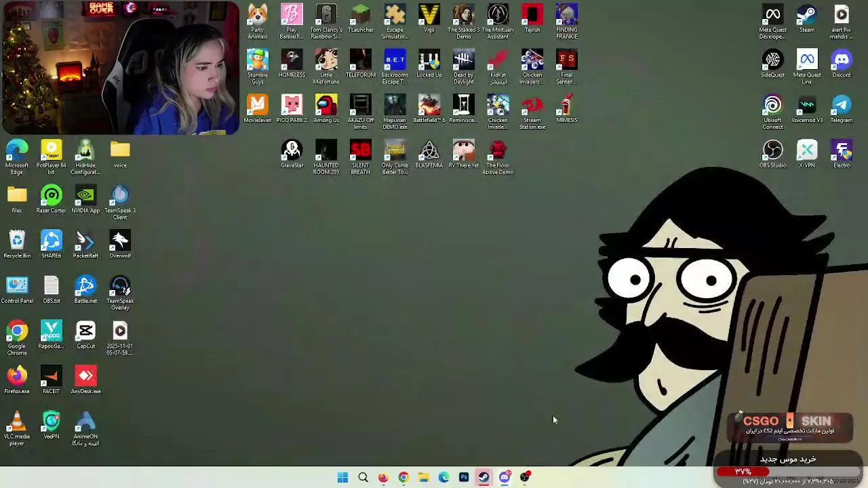The width and height of the screenshot is (868, 488).
Task: Open the voice folder
Action: pyautogui.click(x=120, y=155)
